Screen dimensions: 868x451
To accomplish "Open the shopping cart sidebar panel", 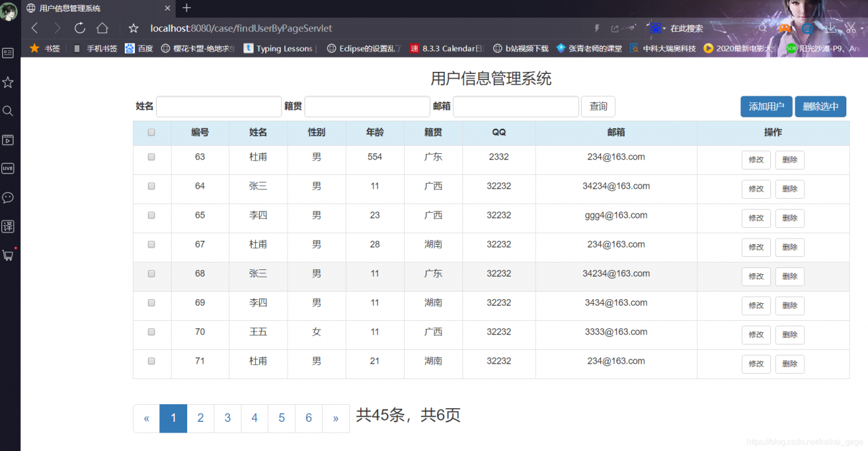I will (x=7, y=255).
